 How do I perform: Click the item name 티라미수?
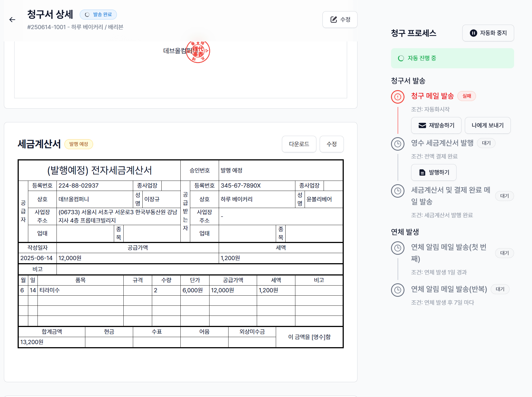(50, 290)
